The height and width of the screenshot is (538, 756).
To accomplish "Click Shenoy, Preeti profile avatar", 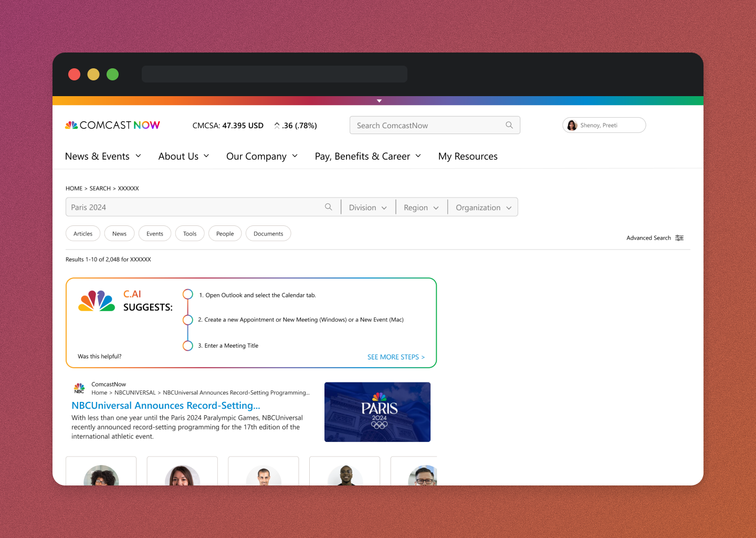I will click(x=572, y=125).
